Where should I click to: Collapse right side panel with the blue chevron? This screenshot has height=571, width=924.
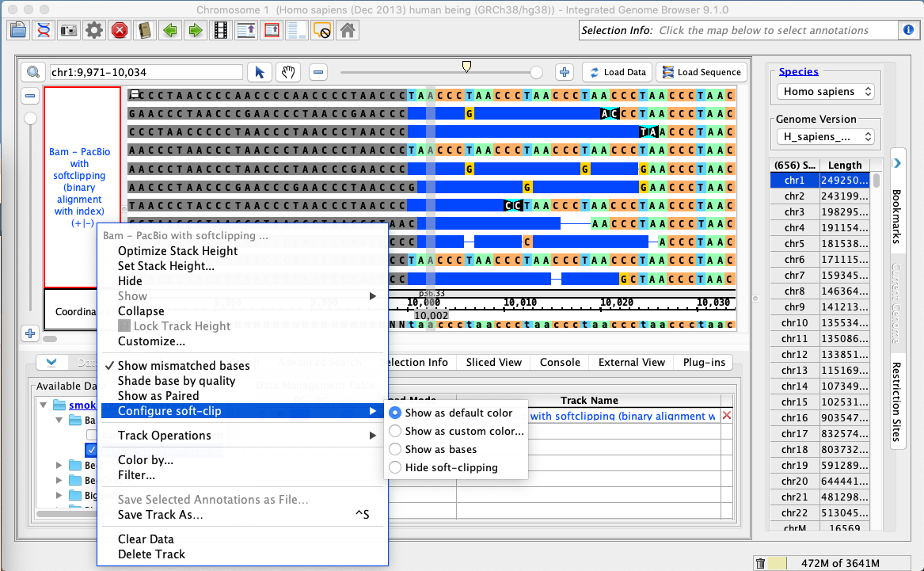[x=898, y=163]
